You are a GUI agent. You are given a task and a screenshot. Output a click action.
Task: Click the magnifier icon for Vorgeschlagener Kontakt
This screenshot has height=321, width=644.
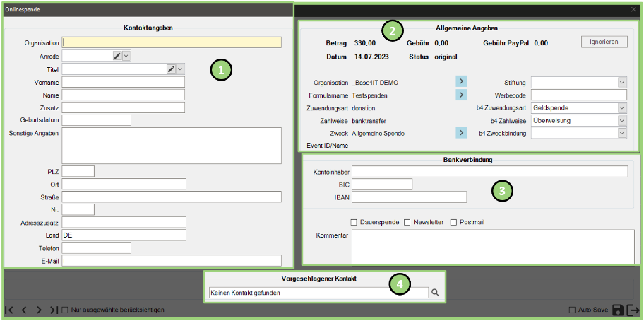point(436,292)
